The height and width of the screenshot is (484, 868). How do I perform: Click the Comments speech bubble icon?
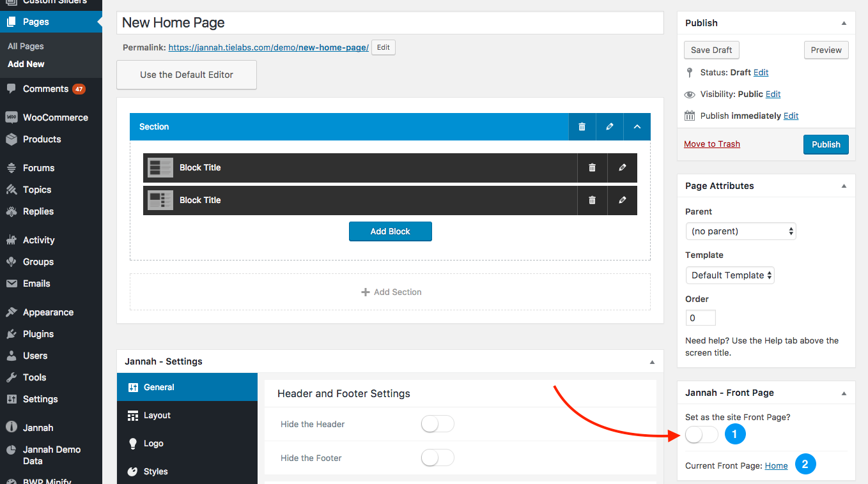[11, 89]
